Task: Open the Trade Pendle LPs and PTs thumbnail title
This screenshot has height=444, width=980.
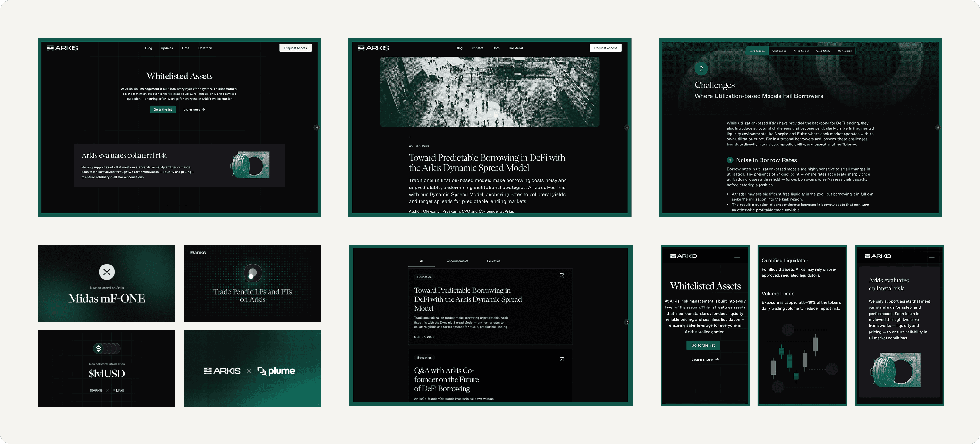Action: click(x=253, y=295)
